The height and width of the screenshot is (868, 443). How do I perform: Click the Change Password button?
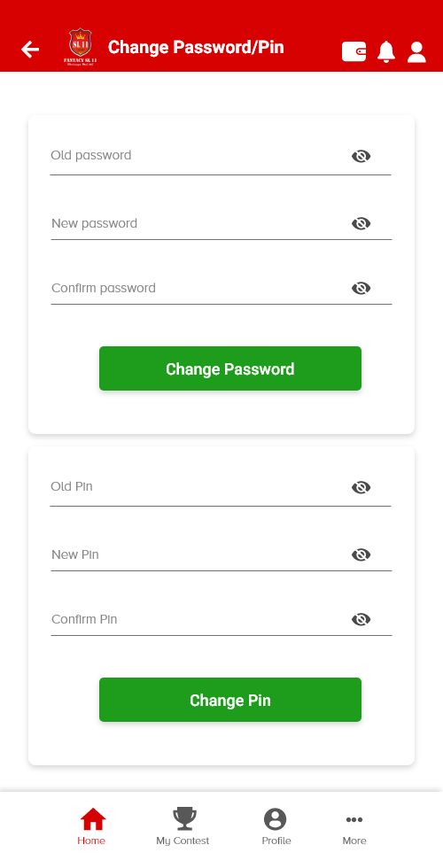[230, 368]
